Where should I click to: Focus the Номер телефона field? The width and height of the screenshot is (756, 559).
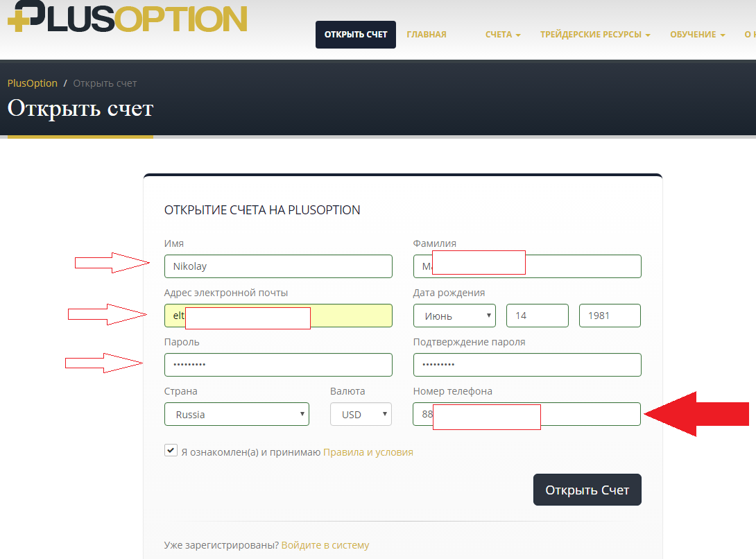tap(526, 414)
